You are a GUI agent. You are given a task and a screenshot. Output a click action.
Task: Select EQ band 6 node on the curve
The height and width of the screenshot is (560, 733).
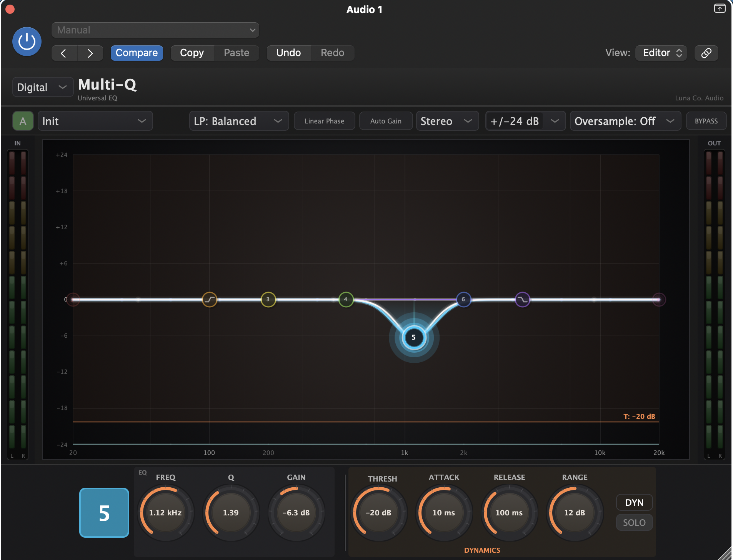point(464,300)
